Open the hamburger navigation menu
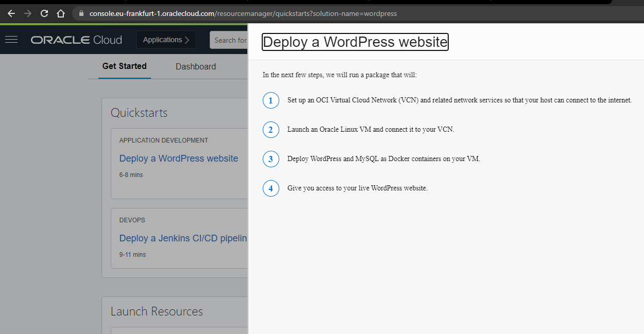Viewport: 644px width, 334px height. (11, 40)
